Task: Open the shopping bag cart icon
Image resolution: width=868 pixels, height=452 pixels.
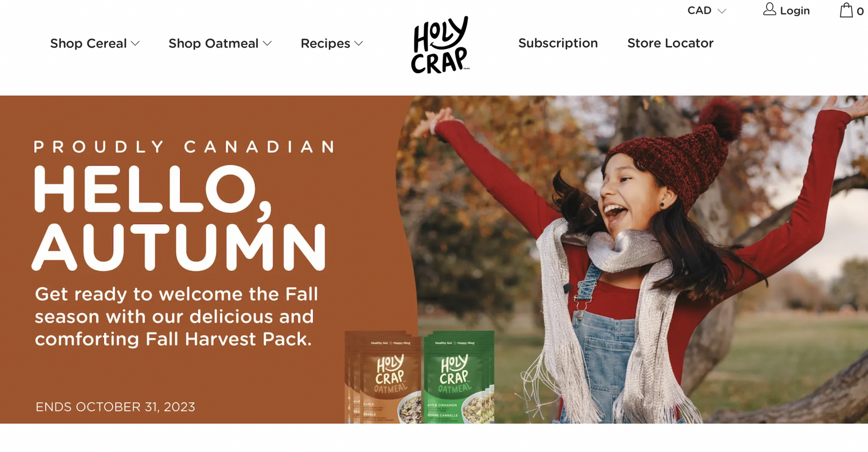Action: (846, 10)
